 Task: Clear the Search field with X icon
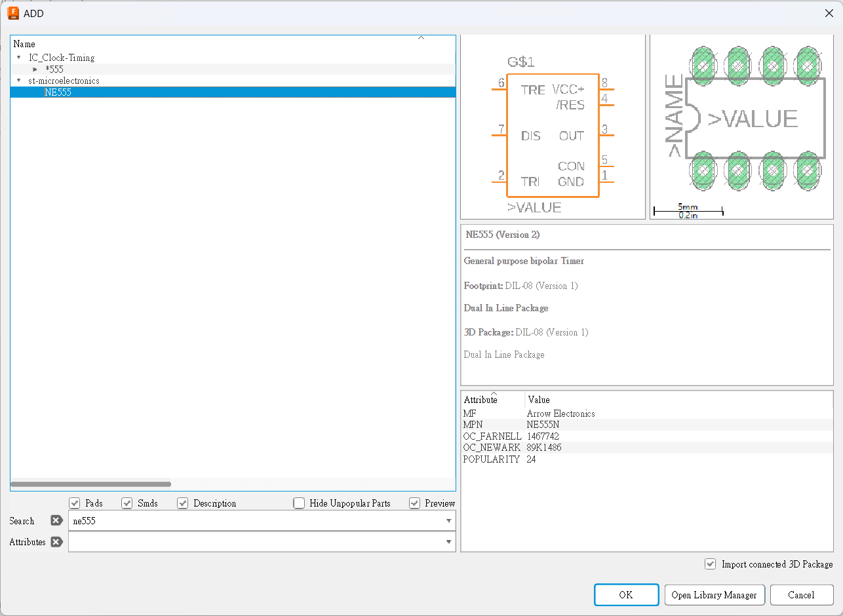(x=56, y=521)
